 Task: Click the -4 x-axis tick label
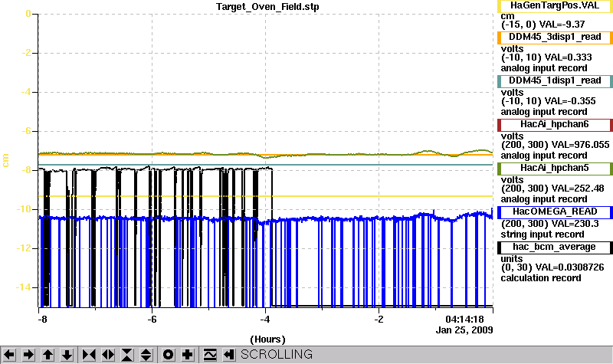[265, 320]
